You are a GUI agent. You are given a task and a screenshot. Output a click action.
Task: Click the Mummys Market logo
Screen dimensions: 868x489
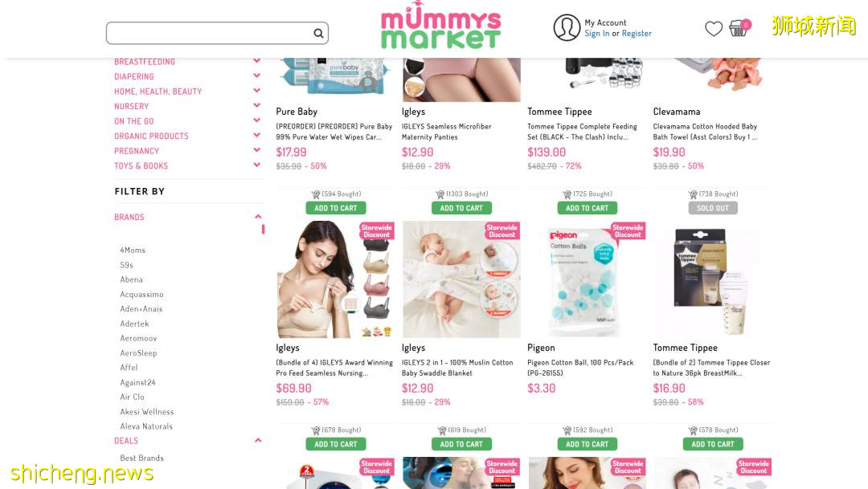point(440,26)
